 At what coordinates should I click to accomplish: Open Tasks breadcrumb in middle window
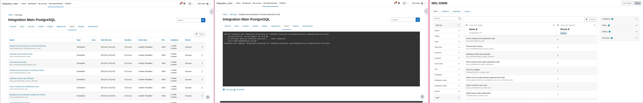[225, 14]
